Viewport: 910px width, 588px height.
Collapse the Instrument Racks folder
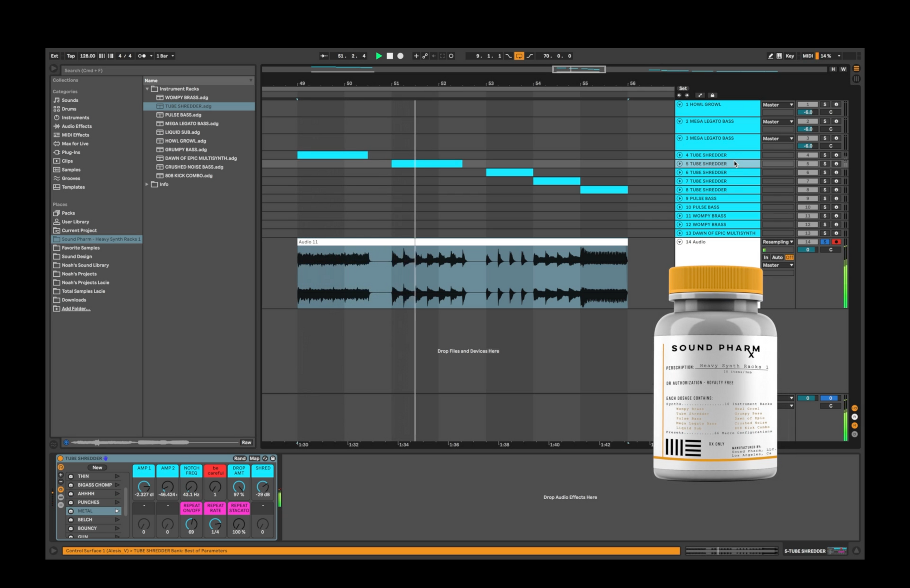coord(147,89)
